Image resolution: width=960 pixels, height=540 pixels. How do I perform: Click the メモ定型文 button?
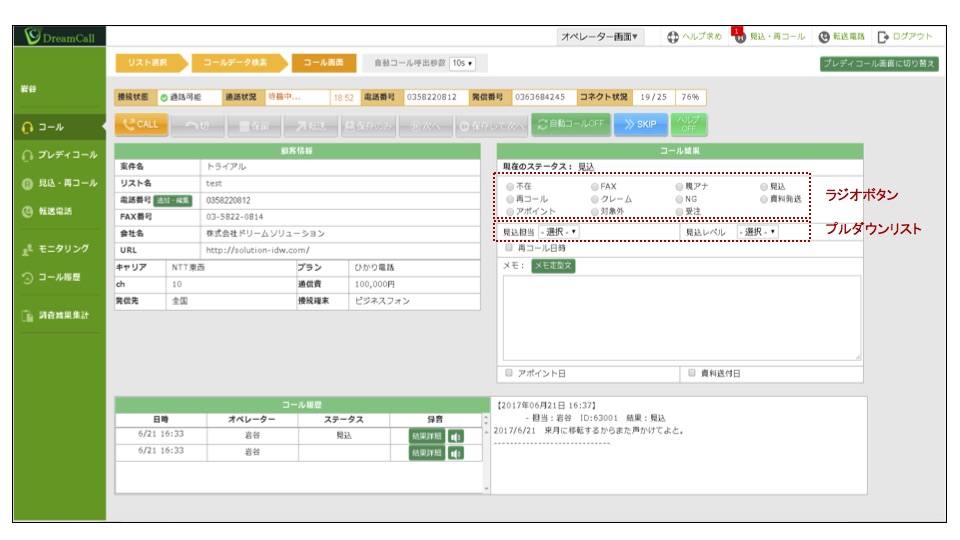click(x=553, y=266)
